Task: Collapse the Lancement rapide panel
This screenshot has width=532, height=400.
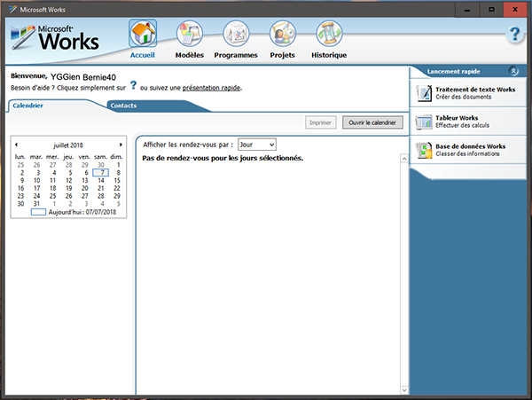Action: [513, 71]
